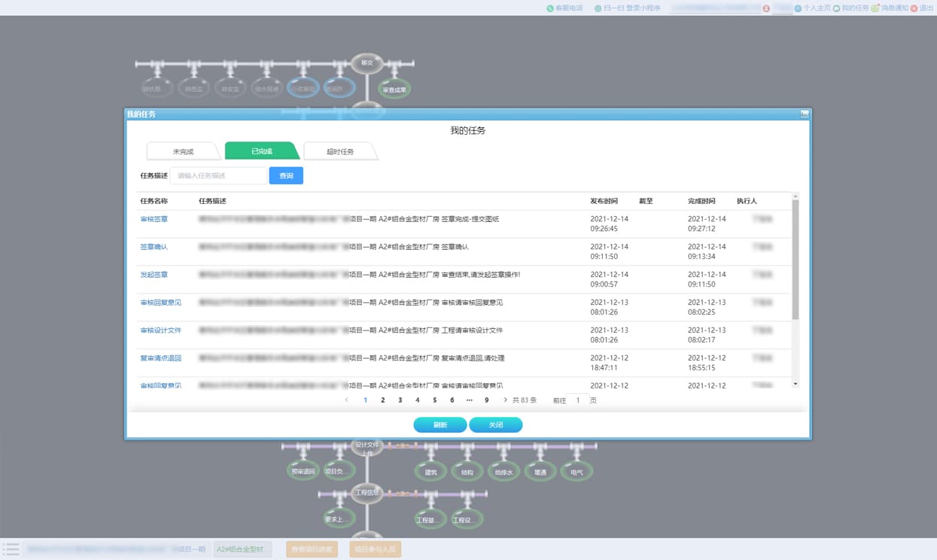Switch to the 超时任务 tab

(x=340, y=151)
